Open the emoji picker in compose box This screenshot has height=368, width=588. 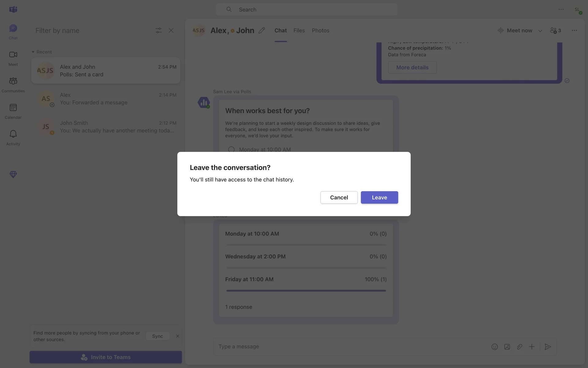pos(495,347)
